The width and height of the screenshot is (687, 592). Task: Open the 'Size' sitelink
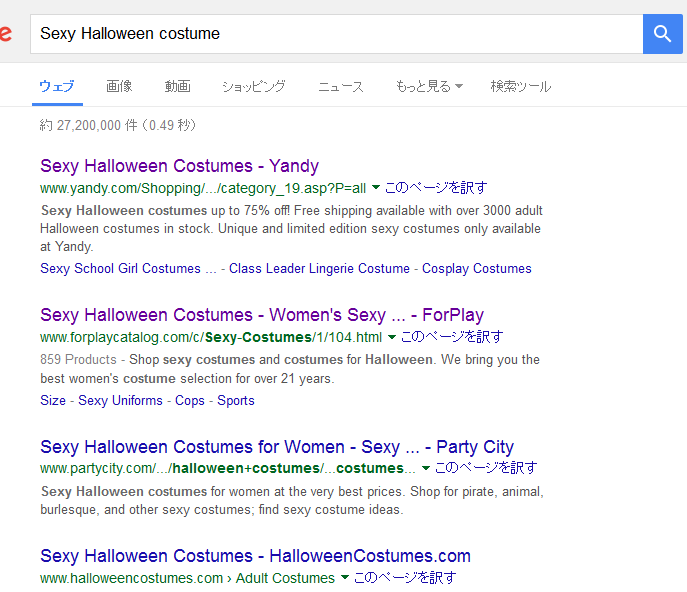[53, 400]
